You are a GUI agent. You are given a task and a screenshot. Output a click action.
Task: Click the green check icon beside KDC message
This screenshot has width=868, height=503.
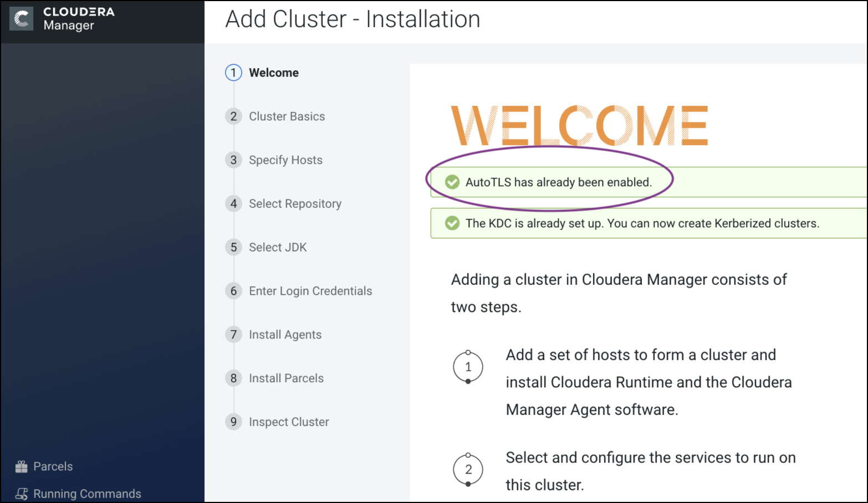452,223
